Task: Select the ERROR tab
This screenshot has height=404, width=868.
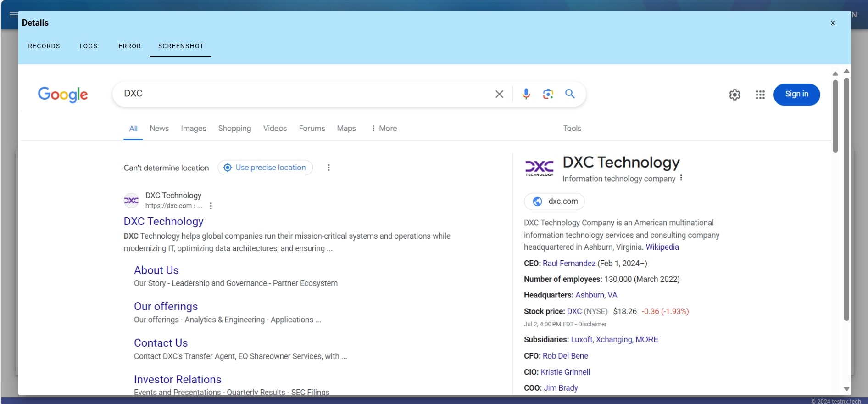Action: [x=129, y=46]
